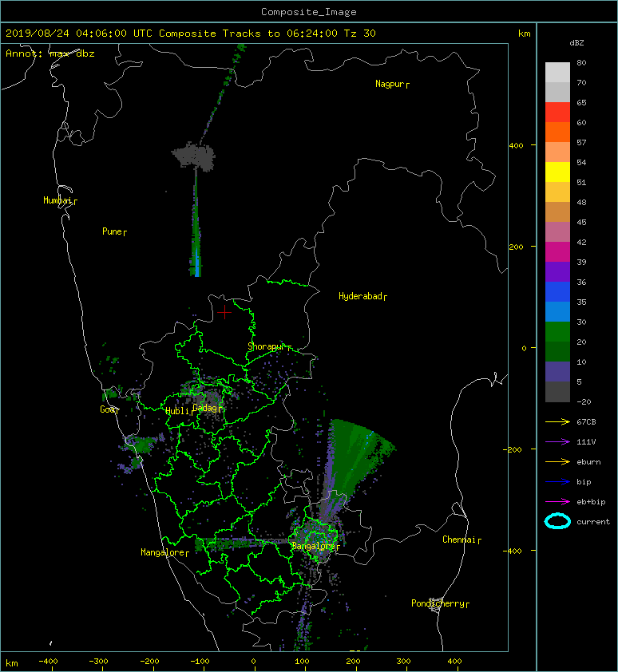The image size is (618, 672).
Task: Click the dBZ heading above the scale
Action: click(x=576, y=43)
